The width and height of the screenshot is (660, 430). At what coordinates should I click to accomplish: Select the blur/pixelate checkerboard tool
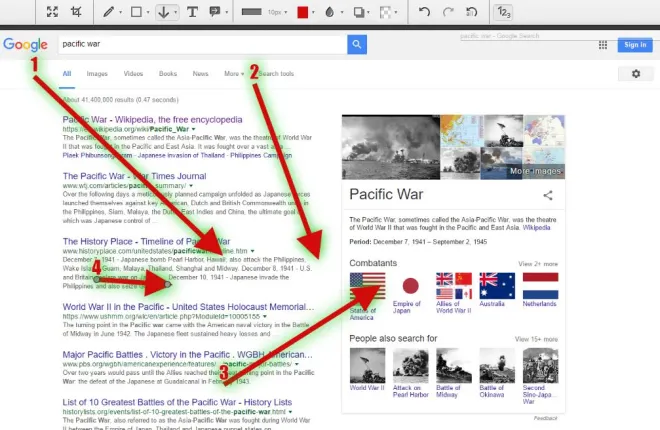pyautogui.click(x=385, y=12)
